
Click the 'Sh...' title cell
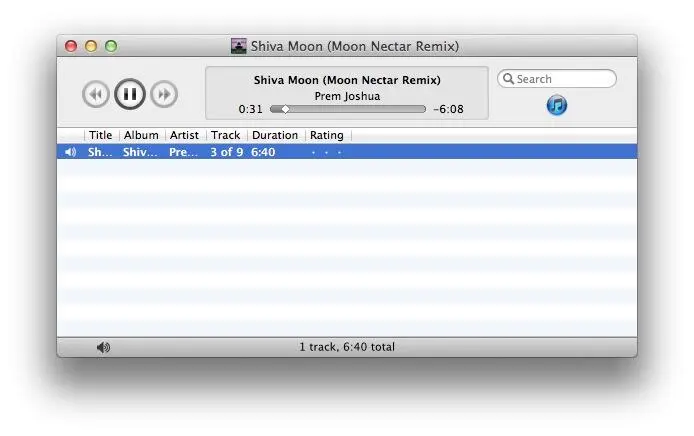(100, 152)
